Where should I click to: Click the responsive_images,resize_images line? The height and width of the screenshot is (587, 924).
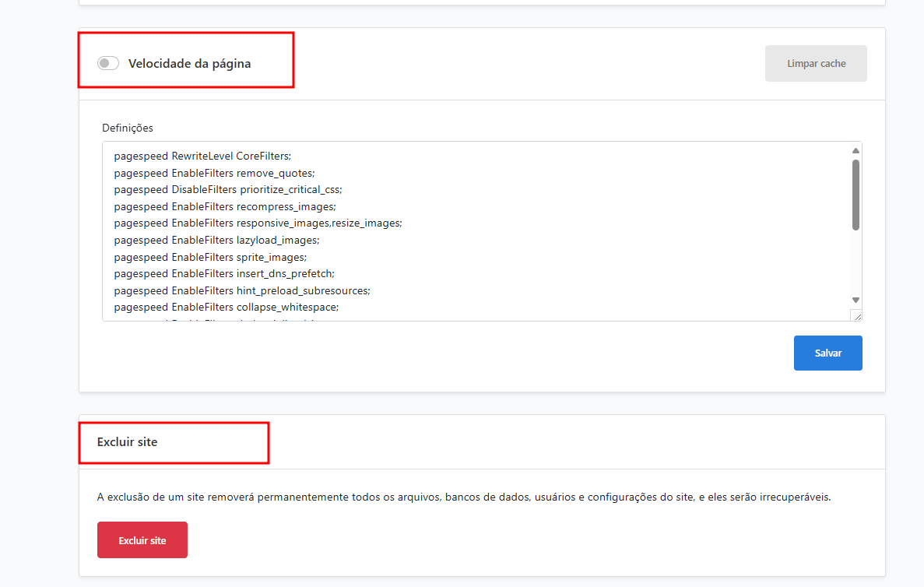click(x=258, y=223)
